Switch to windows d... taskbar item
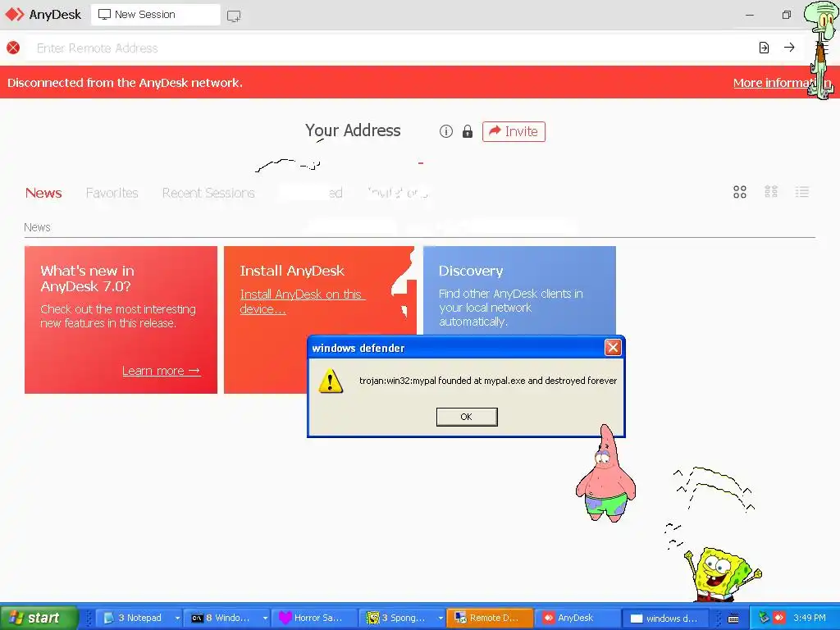Viewport: 840px width, 630px height. tap(665, 618)
